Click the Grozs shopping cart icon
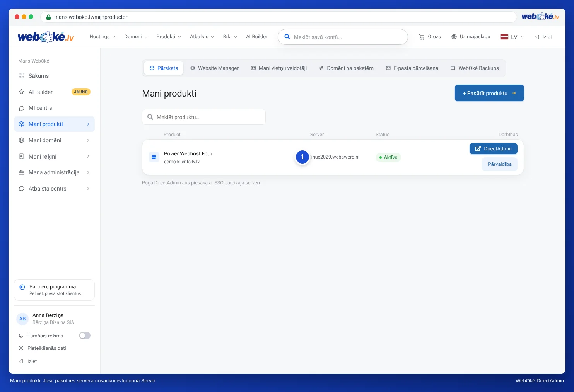This screenshot has width=574, height=392. click(x=422, y=37)
